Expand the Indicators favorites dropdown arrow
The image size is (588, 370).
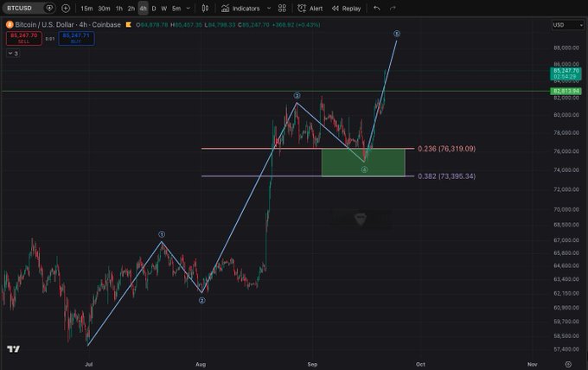click(269, 9)
